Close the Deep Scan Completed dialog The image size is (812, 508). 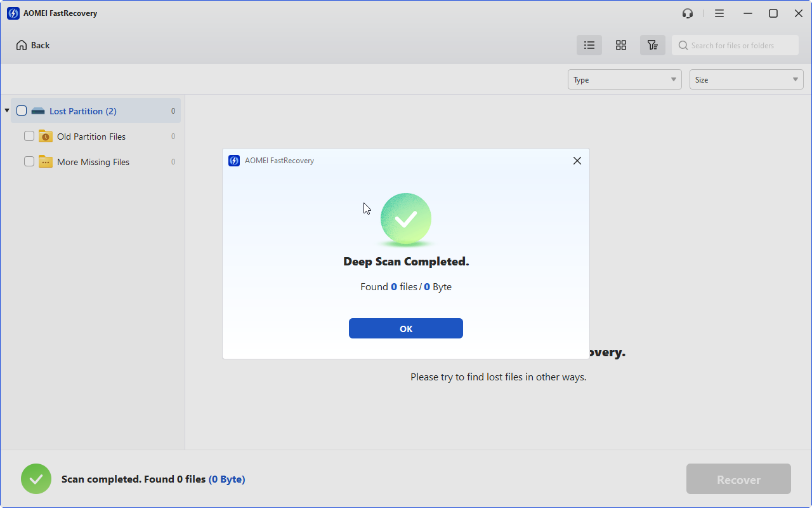click(577, 161)
